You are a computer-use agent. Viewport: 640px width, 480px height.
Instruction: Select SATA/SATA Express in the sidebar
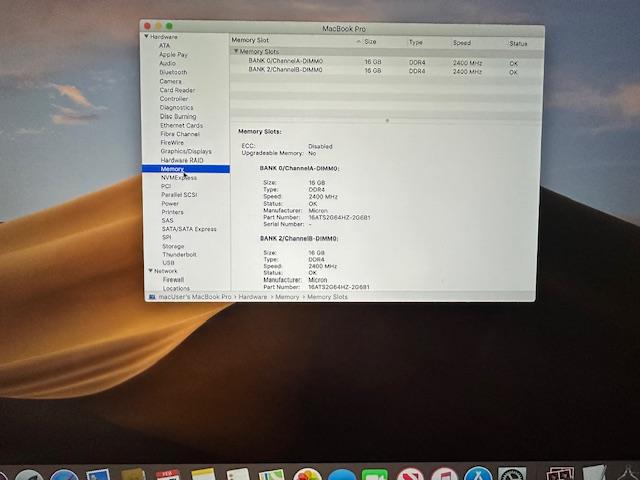click(189, 229)
